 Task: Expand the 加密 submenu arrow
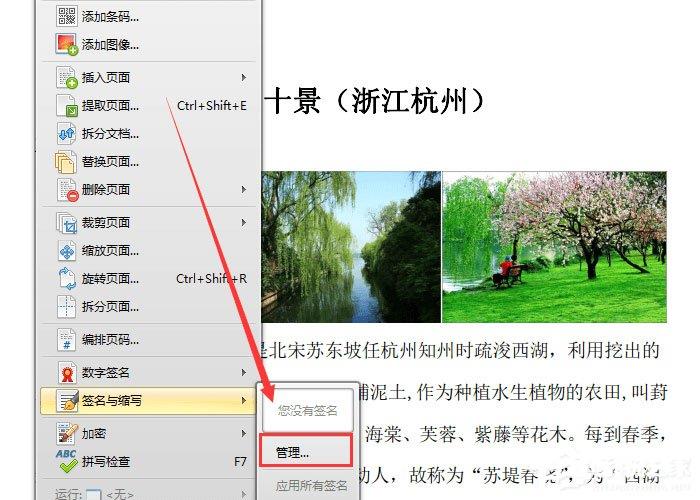[243, 433]
